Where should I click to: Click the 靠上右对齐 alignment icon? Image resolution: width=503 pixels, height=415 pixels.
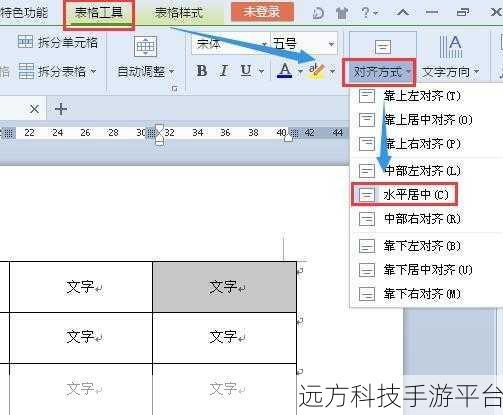point(367,144)
